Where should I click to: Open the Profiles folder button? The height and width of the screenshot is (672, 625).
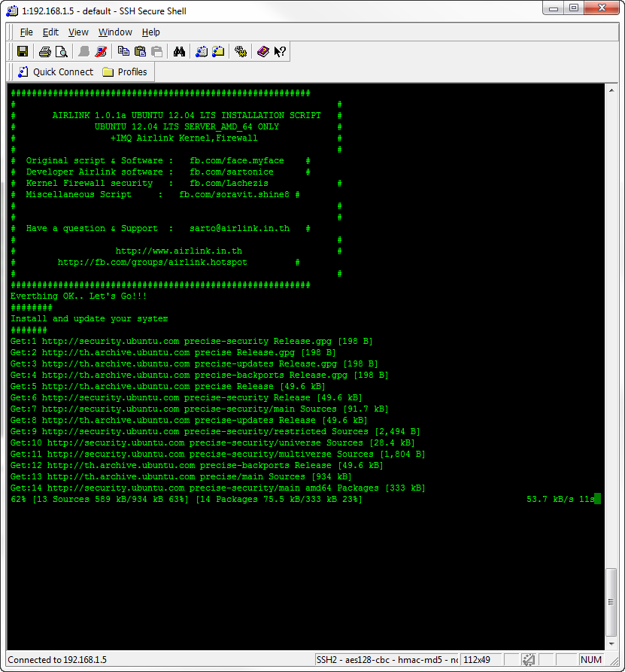click(x=125, y=72)
